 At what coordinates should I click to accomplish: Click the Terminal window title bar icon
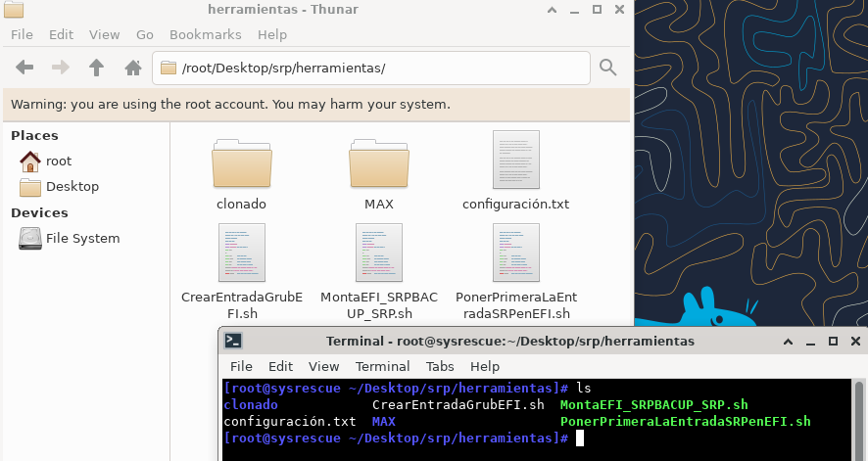point(233,341)
